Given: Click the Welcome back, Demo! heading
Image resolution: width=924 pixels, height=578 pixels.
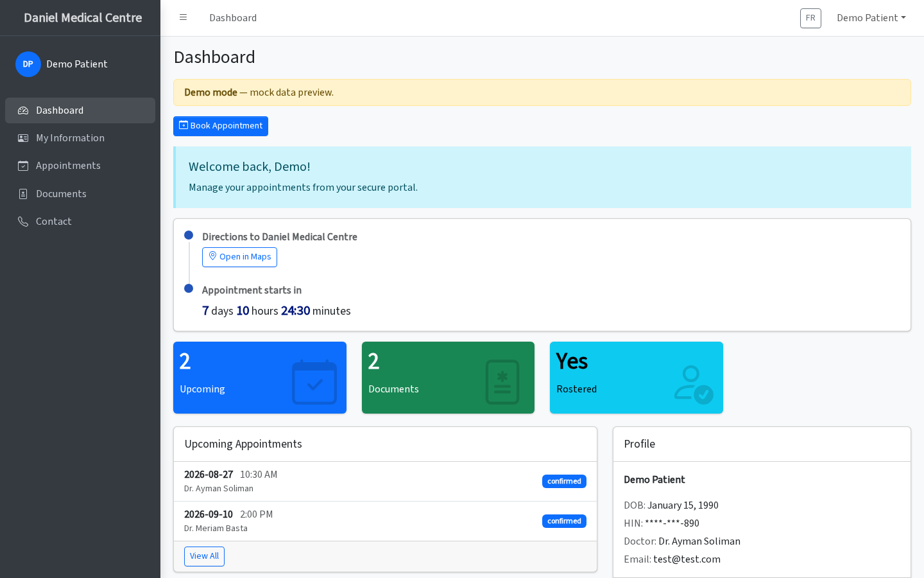Looking at the screenshot, I should 250,167.
